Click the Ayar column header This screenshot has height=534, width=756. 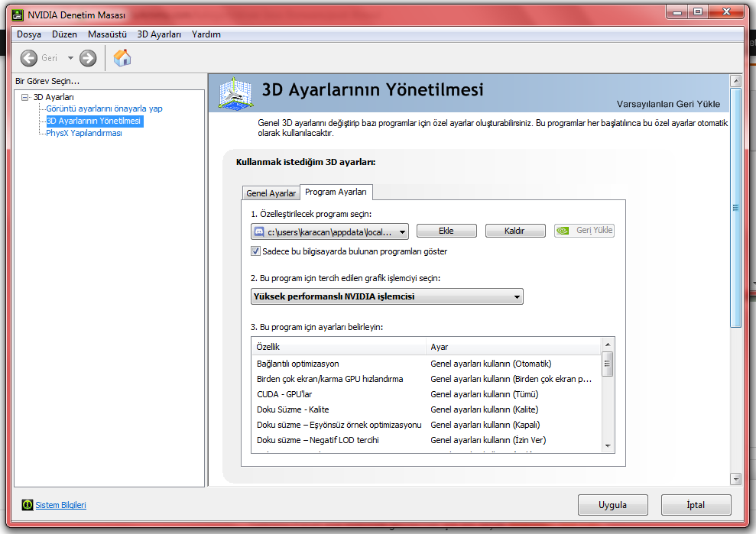[514, 347]
